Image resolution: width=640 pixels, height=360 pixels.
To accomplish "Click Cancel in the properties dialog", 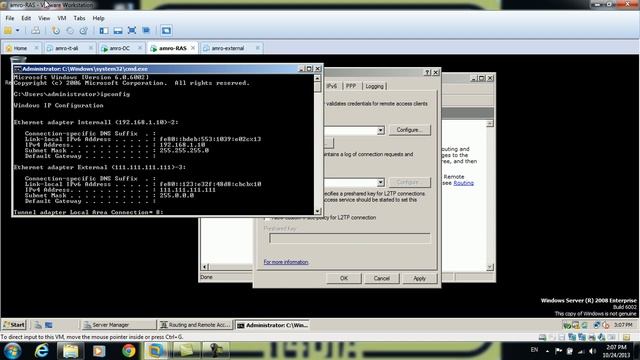I will click(381, 278).
